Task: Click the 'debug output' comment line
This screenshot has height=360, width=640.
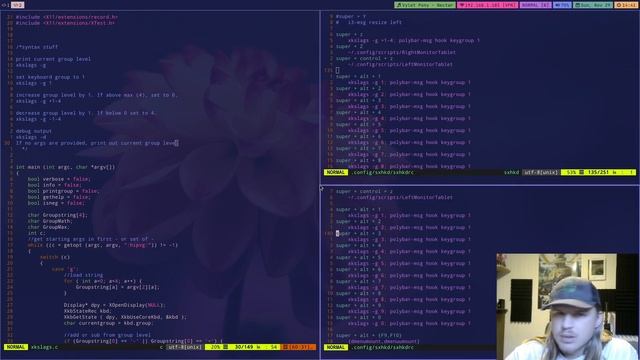Action: 33,131
